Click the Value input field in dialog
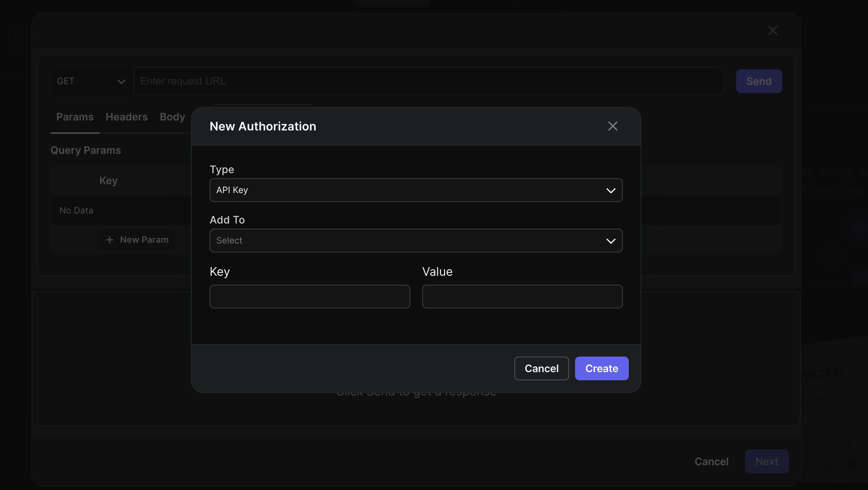Viewport: 868px width, 490px height. 522,297
